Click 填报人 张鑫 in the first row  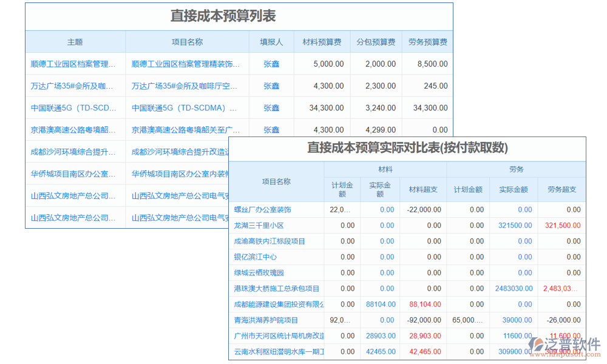click(271, 64)
